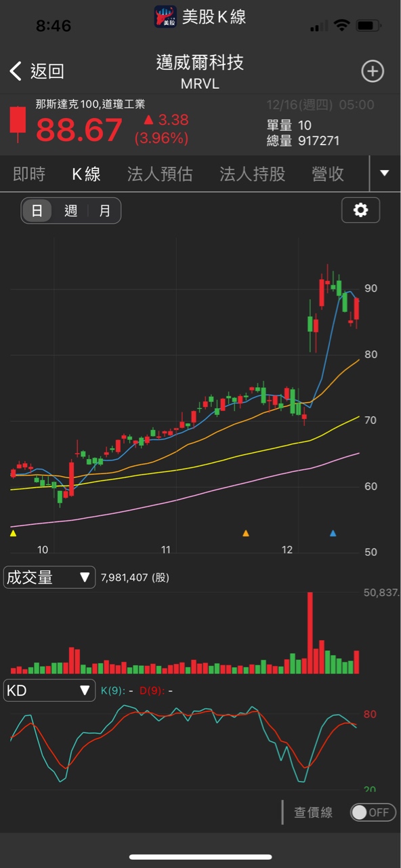Tap the yellow triangle event marker
Image resolution: width=401 pixels, height=868 pixels.
coord(13,534)
